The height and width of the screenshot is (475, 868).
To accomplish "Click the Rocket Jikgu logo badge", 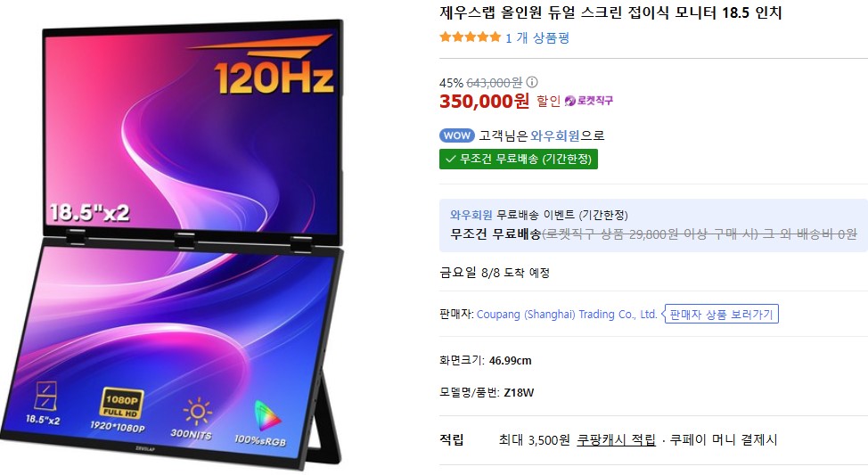I will 589,101.
